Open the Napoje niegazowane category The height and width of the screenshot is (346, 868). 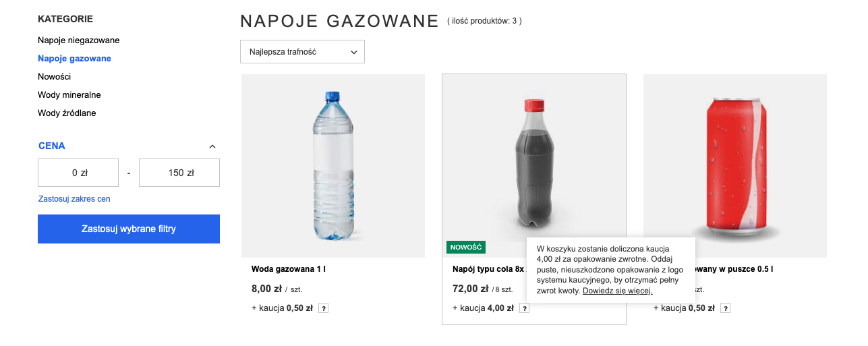point(79,40)
